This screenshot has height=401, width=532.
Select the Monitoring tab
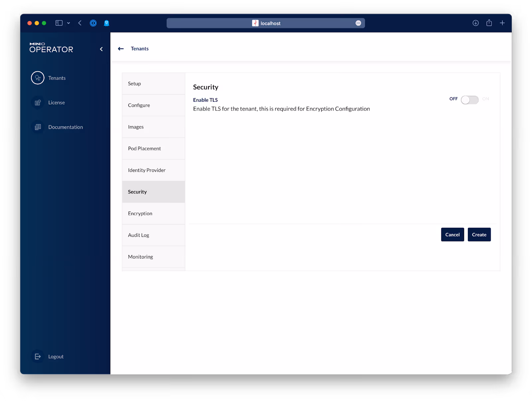click(154, 257)
